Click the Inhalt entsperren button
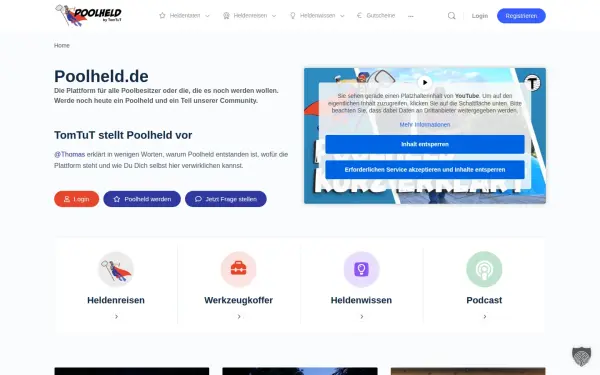The width and height of the screenshot is (600, 375). point(425,144)
